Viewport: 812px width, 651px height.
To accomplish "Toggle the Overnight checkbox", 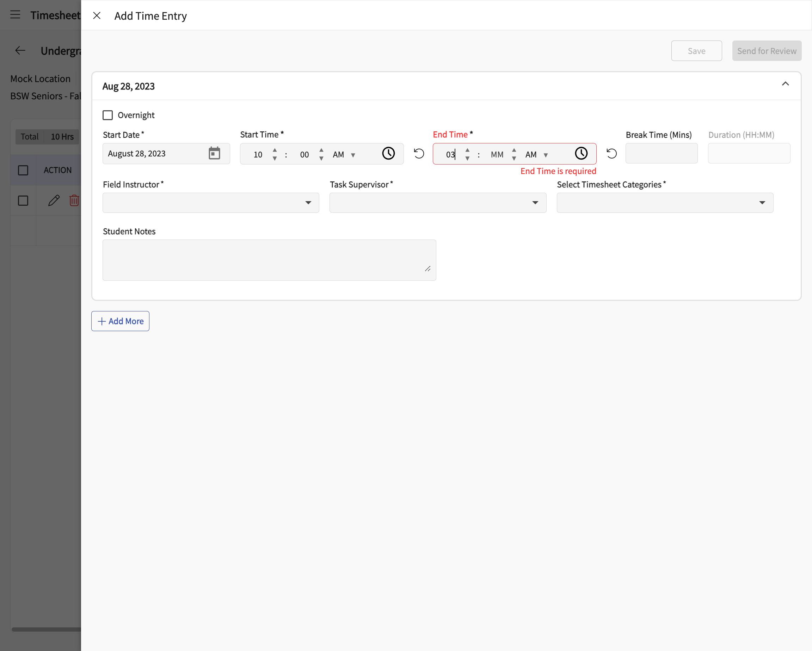I will [108, 115].
